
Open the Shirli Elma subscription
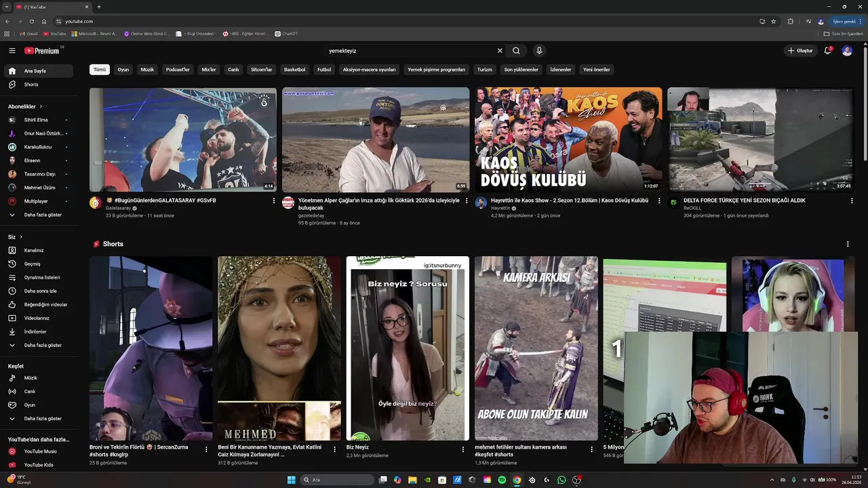pyautogui.click(x=39, y=120)
